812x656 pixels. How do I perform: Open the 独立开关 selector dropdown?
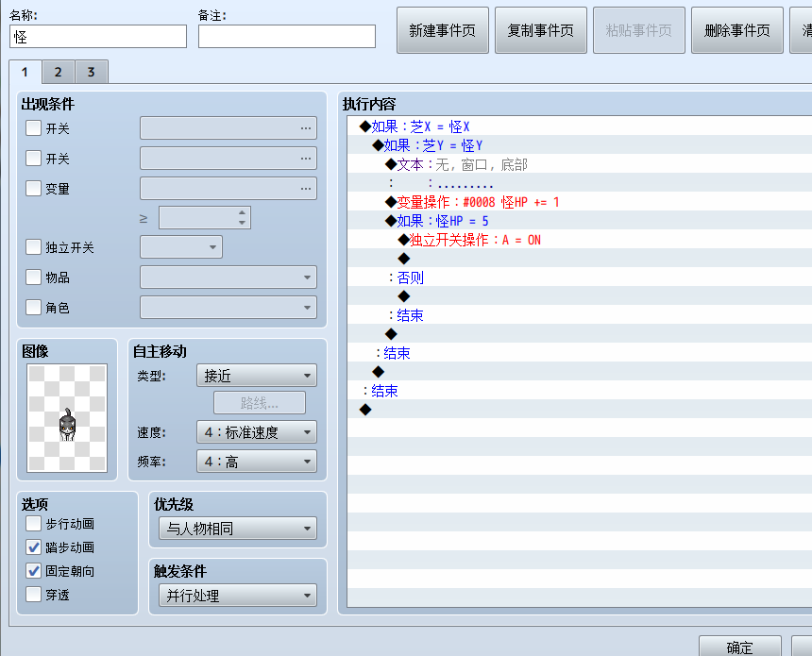181,247
